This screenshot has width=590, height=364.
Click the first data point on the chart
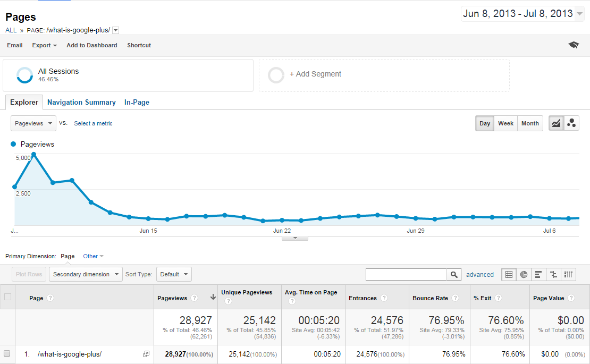15,187
